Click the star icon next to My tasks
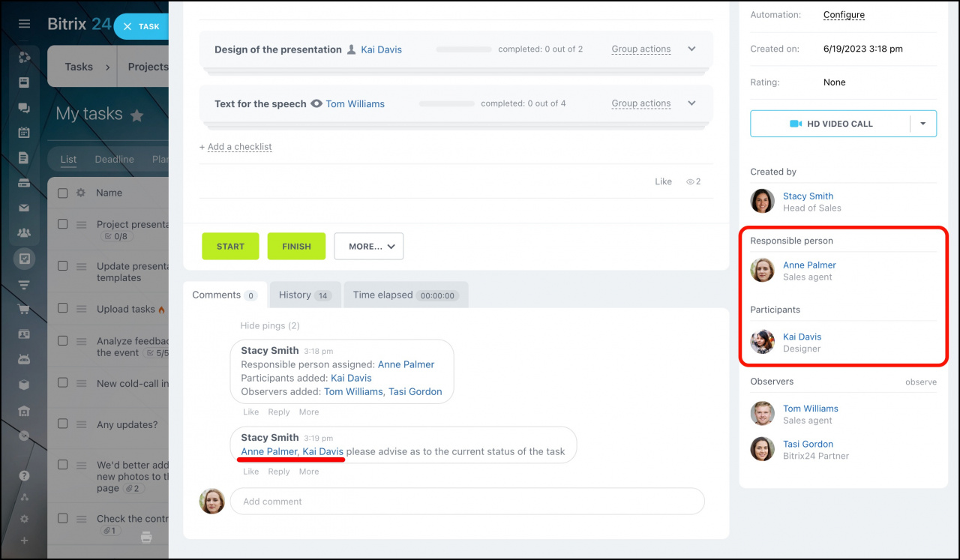This screenshot has height=560, width=960. (136, 115)
